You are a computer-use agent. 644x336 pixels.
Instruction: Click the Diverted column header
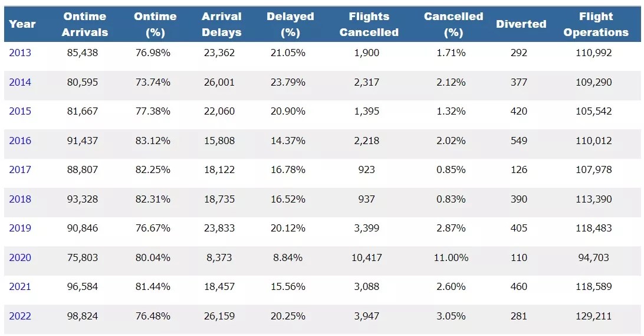[x=521, y=24]
